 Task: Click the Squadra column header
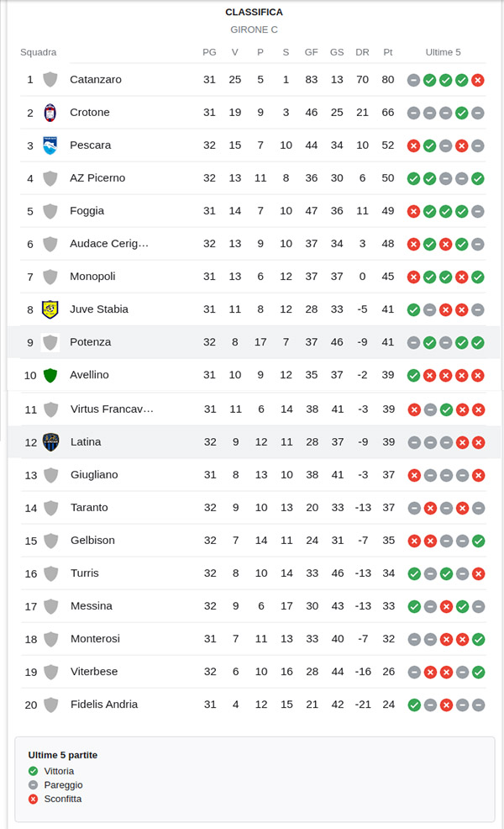39,52
